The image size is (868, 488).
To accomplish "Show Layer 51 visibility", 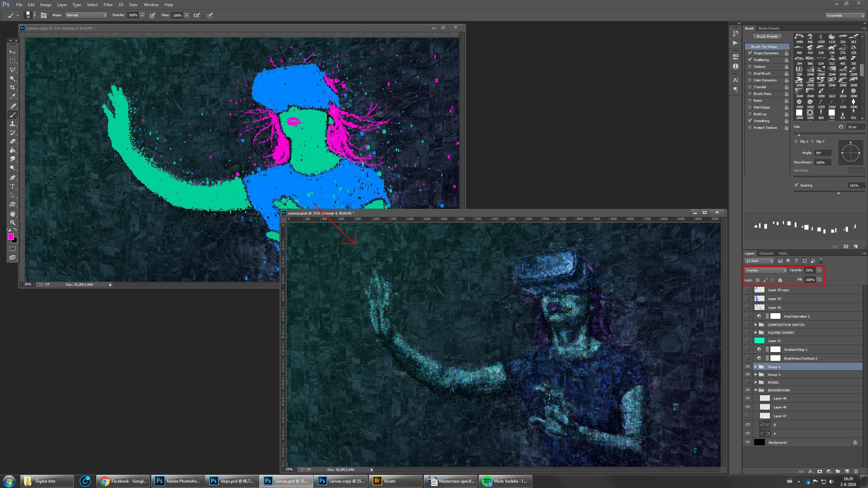I will (748, 341).
